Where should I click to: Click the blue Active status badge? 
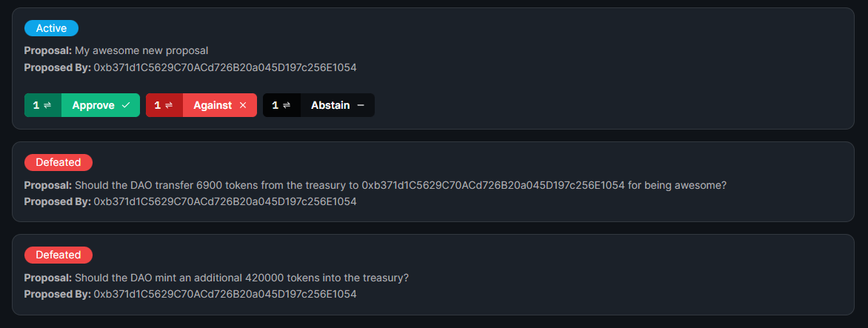51,28
